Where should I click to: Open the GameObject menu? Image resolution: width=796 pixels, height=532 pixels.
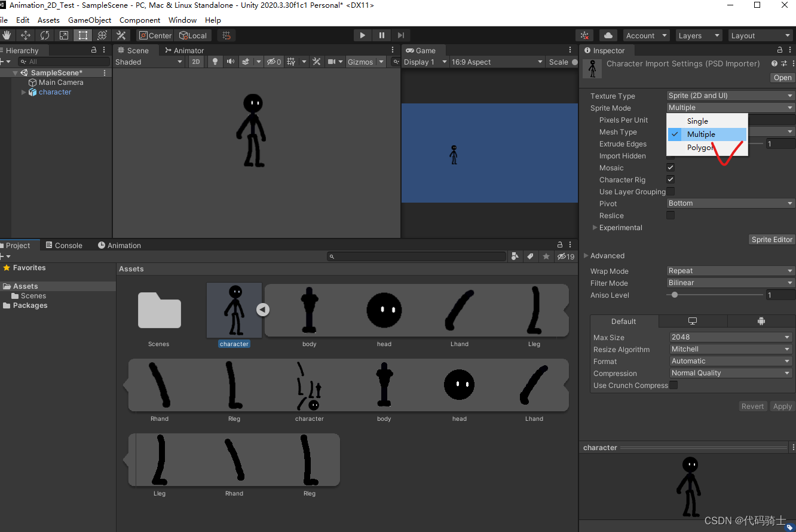click(89, 20)
